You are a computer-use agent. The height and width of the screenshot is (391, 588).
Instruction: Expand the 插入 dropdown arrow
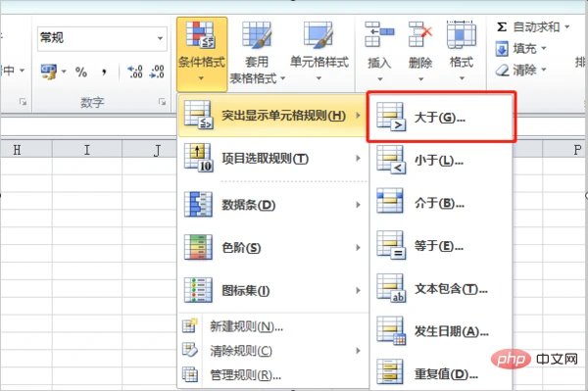point(379,79)
